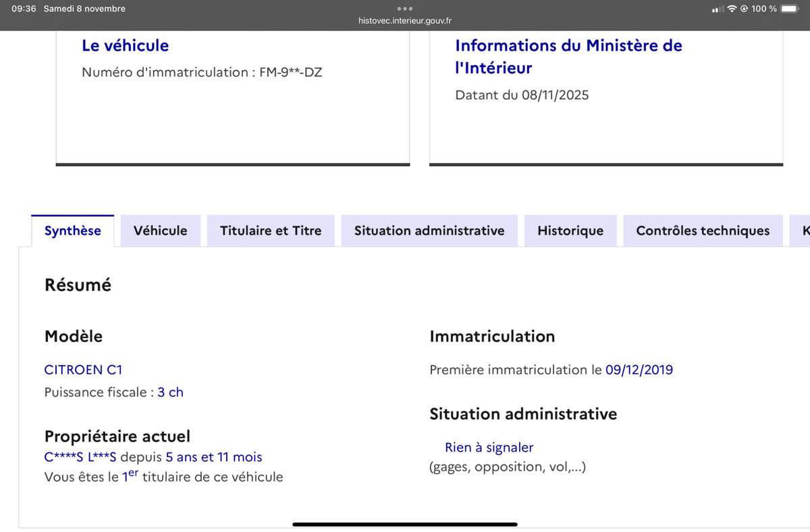Tap the 09:36 clock in status bar
Viewport: 810px width, 532px height.
coord(24,9)
